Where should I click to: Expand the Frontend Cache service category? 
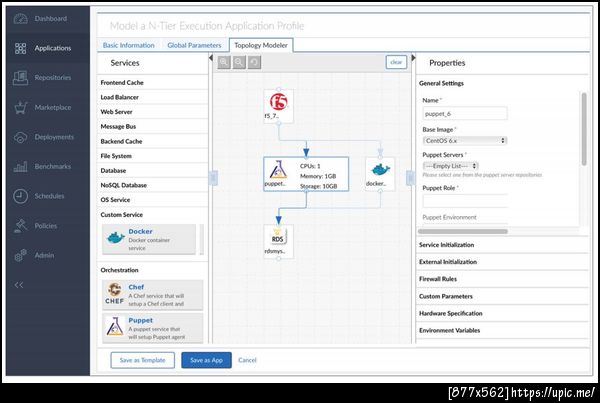click(x=153, y=82)
